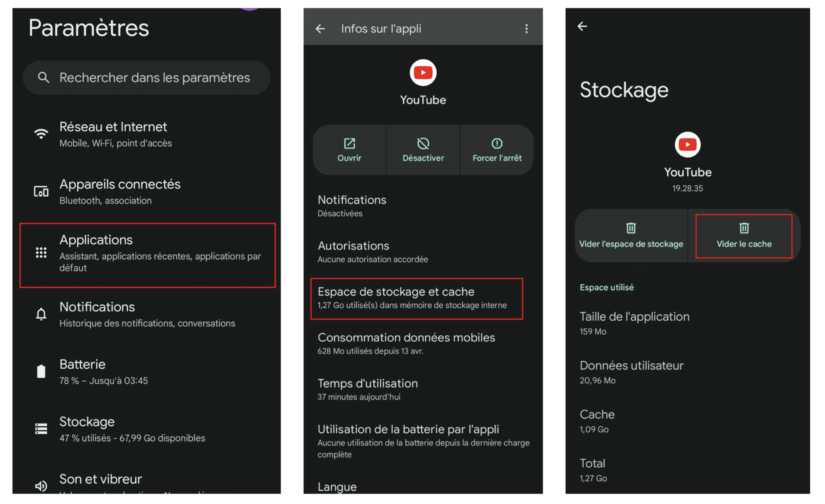This screenshot has width=825, height=504.
Task: Click the 78 % – Jusqu'à 03:45 subtitle
Action: 104,381
